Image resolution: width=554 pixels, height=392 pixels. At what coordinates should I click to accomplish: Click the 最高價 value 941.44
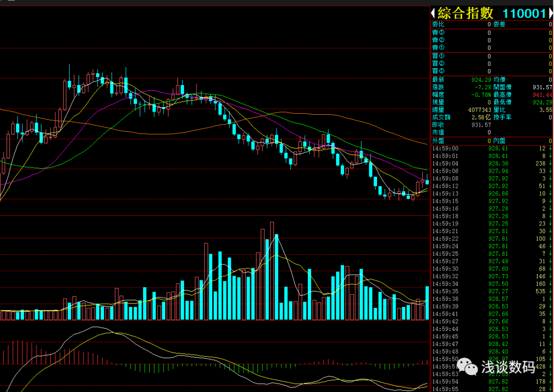(542, 95)
